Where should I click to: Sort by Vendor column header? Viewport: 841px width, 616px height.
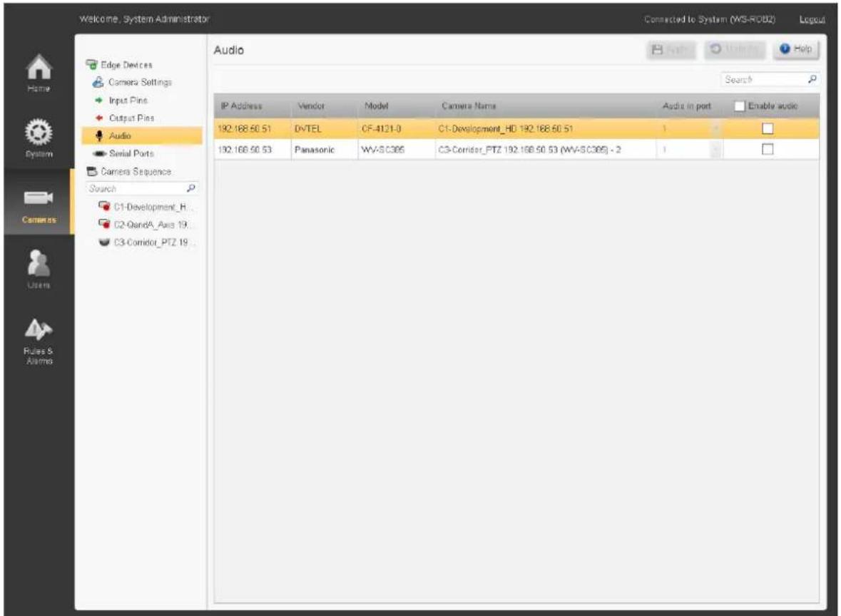(311, 106)
